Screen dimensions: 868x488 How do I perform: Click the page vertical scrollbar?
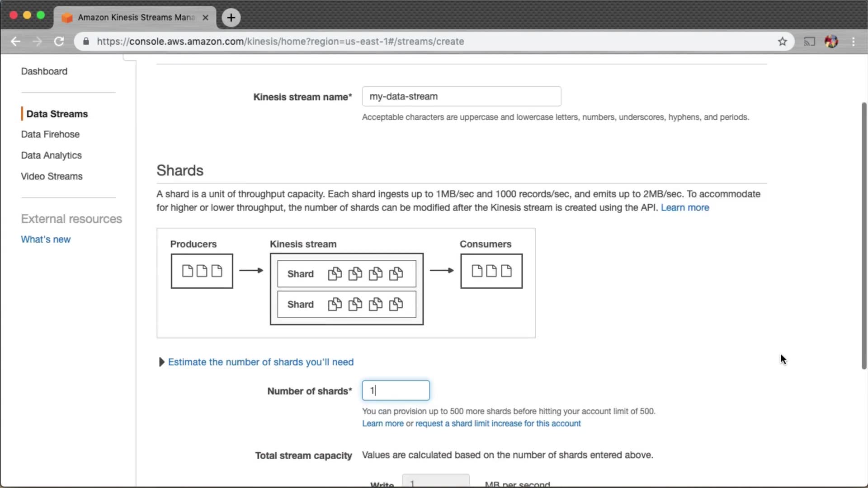pos(863,235)
